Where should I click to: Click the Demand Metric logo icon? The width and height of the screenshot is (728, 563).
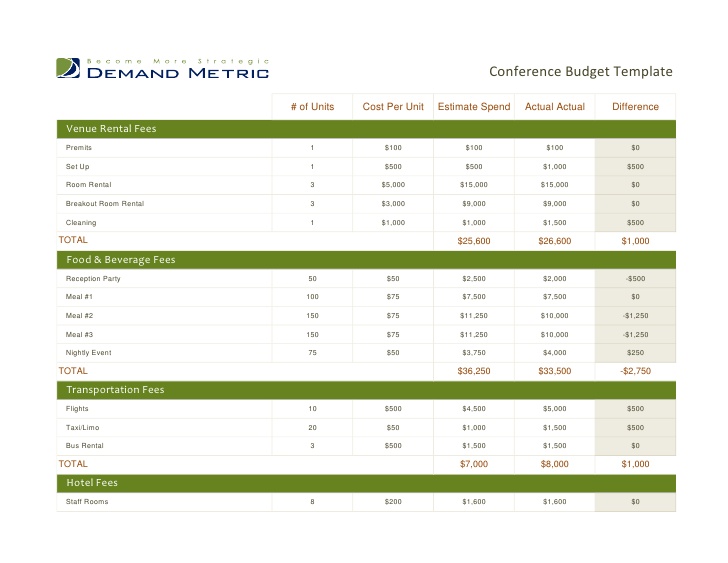coord(68,68)
